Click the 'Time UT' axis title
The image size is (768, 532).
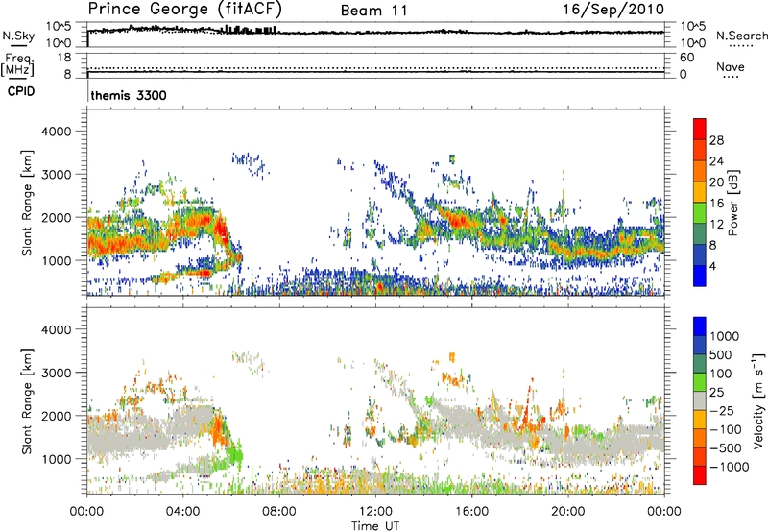click(x=375, y=526)
